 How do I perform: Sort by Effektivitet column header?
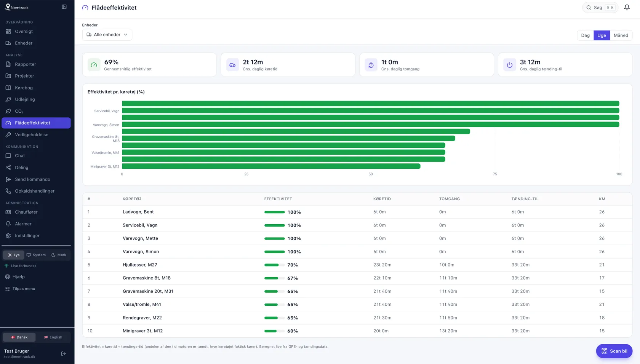[278, 199]
